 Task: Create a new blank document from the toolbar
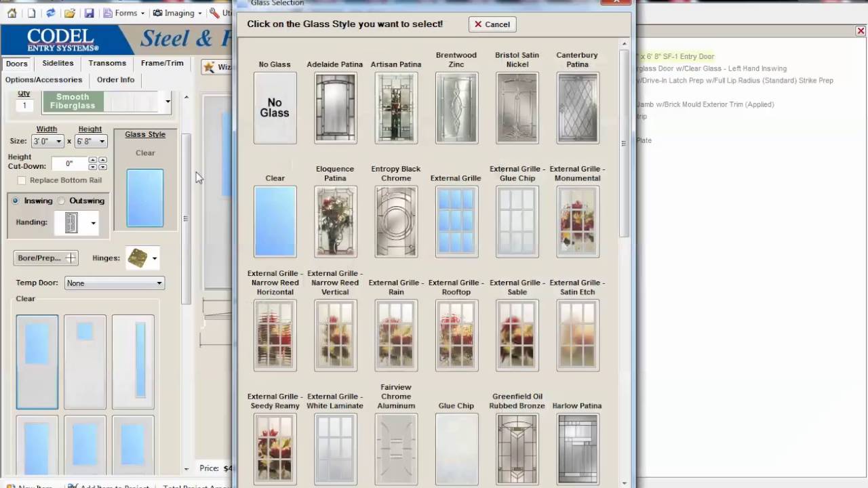pos(31,13)
